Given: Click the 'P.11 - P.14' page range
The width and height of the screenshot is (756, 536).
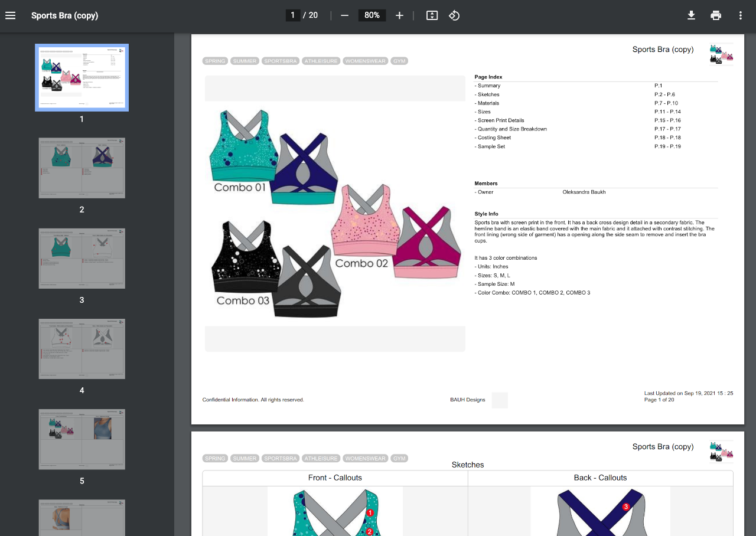Looking at the screenshot, I should click(667, 112).
